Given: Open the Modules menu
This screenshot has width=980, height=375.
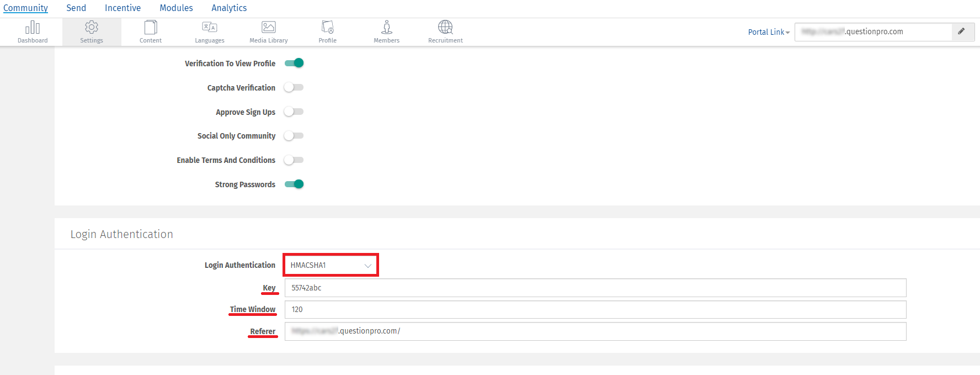Looking at the screenshot, I should pyautogui.click(x=176, y=8).
